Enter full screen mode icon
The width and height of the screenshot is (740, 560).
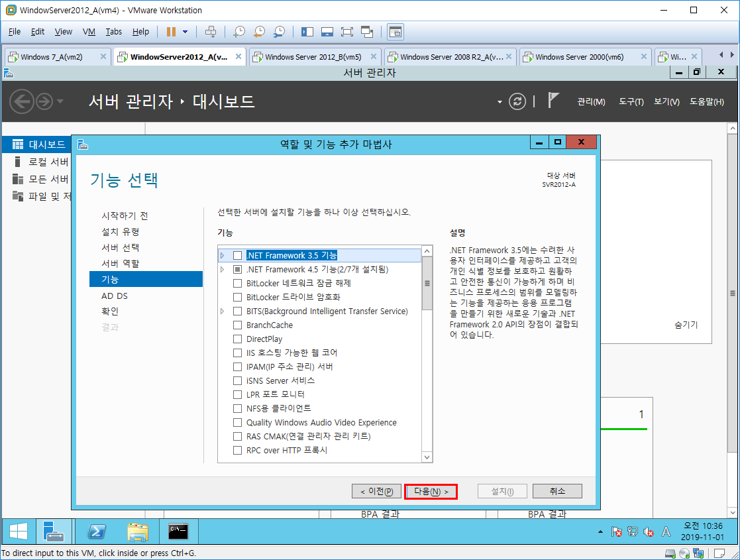pos(347,32)
